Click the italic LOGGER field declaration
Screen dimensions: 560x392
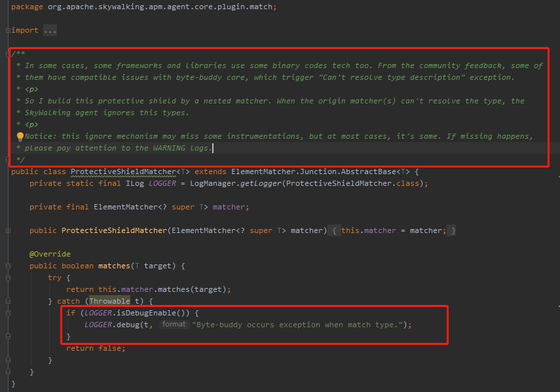162,183
